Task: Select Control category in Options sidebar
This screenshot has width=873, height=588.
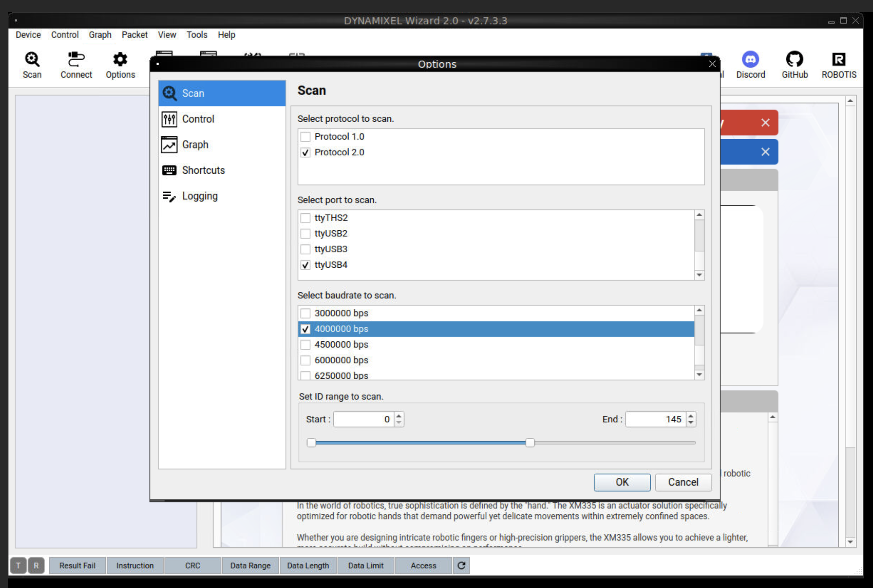Action: click(198, 119)
